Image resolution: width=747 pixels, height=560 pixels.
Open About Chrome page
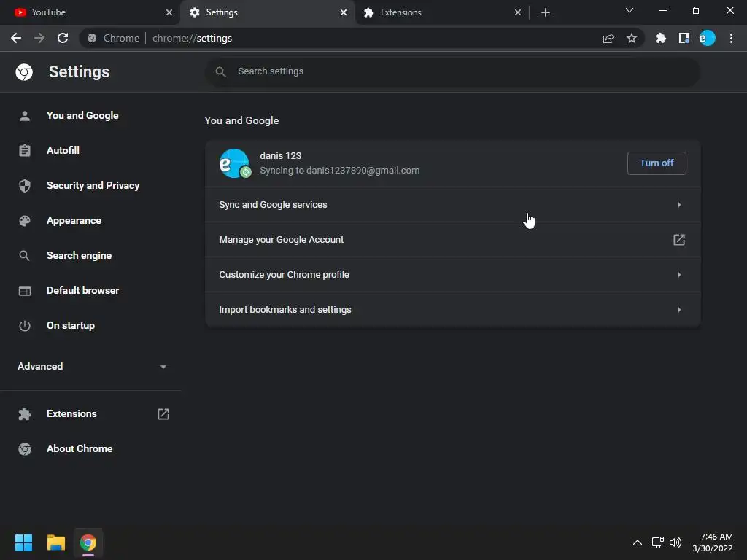click(80, 448)
